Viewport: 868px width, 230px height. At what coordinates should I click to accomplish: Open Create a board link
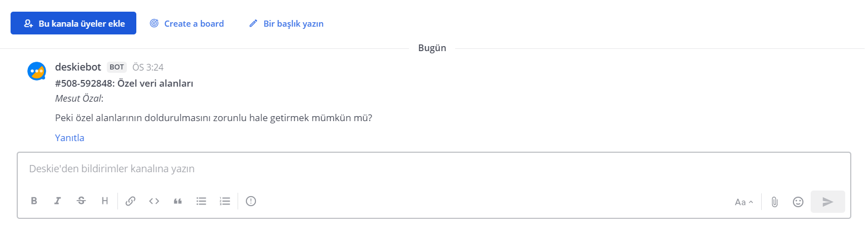pos(187,24)
